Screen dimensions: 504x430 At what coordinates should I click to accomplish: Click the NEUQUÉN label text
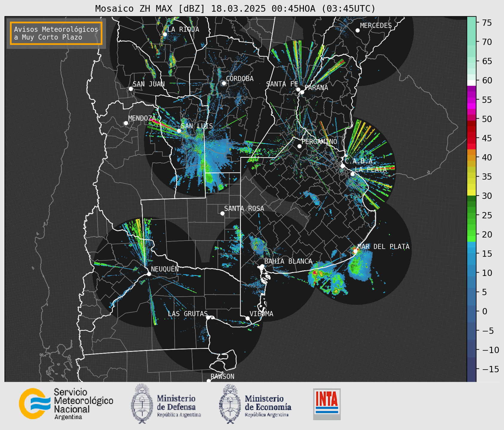coord(165,269)
